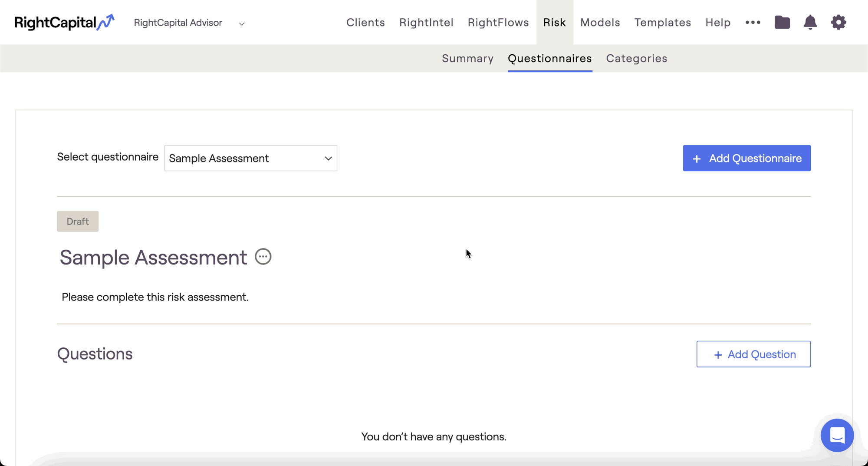
Task: Click the Add Question button
Action: (753, 354)
